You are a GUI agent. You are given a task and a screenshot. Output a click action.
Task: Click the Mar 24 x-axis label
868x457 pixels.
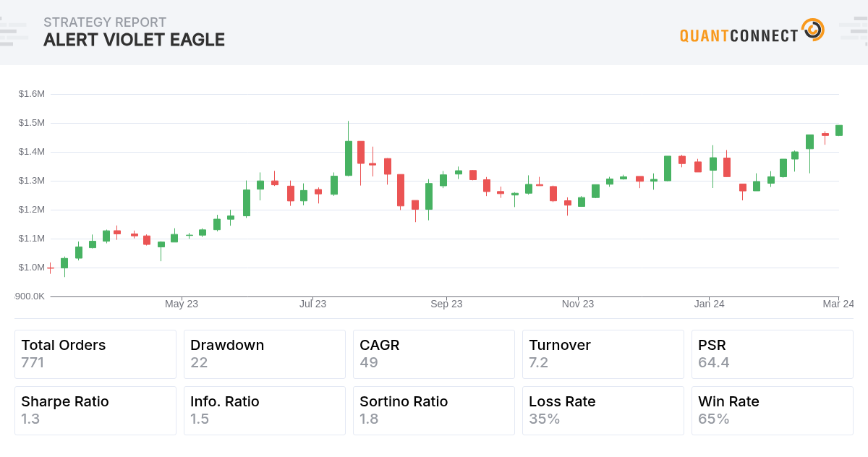[838, 304]
